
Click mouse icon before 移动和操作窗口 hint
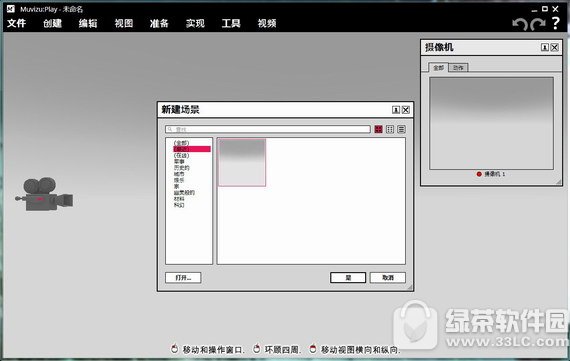point(174,349)
